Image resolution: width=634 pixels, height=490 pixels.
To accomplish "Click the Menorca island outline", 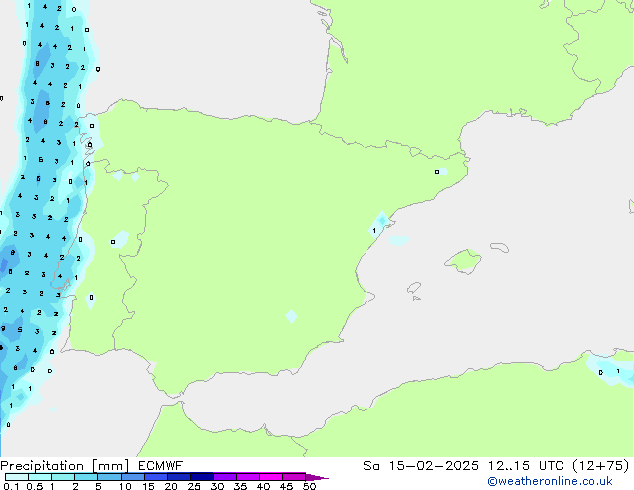I will pyautogui.click(x=499, y=247).
